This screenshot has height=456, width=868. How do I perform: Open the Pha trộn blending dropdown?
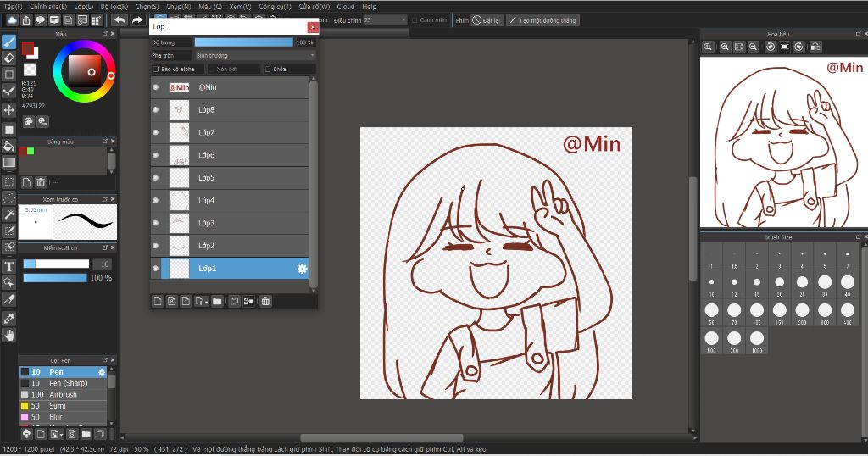(254, 55)
